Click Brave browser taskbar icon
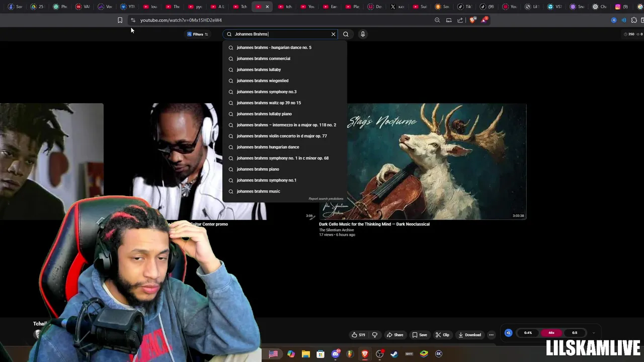The width and height of the screenshot is (644, 362). click(365, 354)
